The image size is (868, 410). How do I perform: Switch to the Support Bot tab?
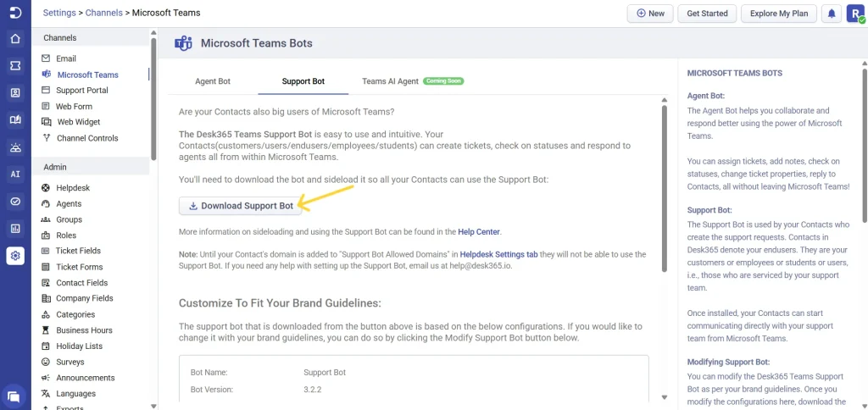[303, 81]
